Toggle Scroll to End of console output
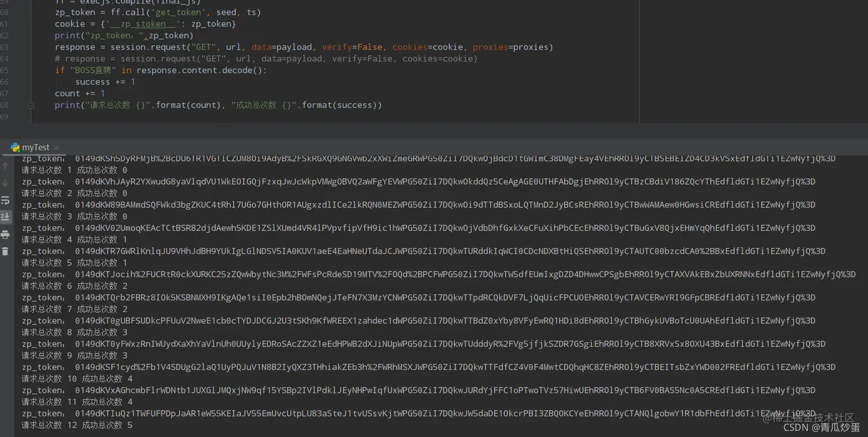868x437 pixels. [x=5, y=217]
